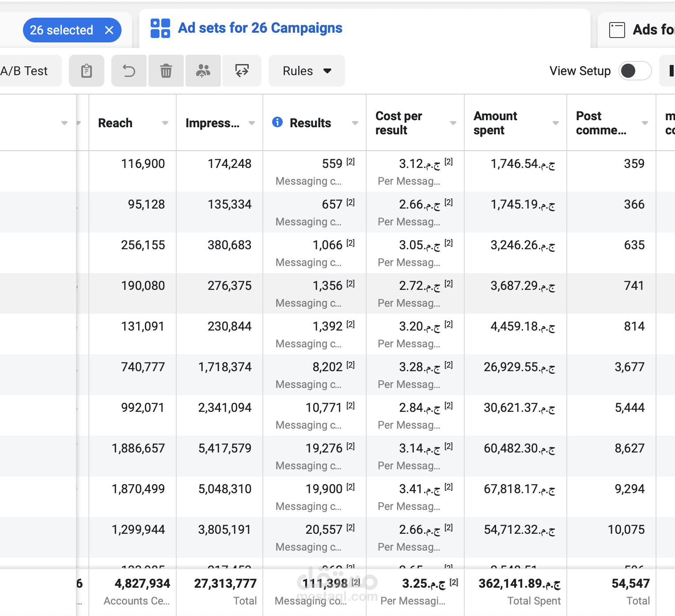Click the undo arrow icon
This screenshot has height=616, width=675.
129,71
